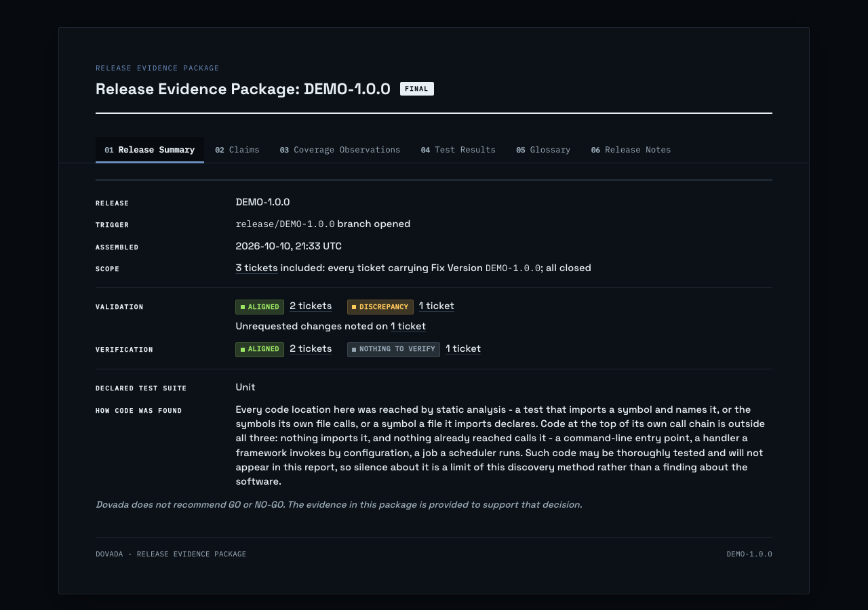Click the "Dovada does not recommend GO" disclaimer
868x610 pixels.
click(x=339, y=504)
